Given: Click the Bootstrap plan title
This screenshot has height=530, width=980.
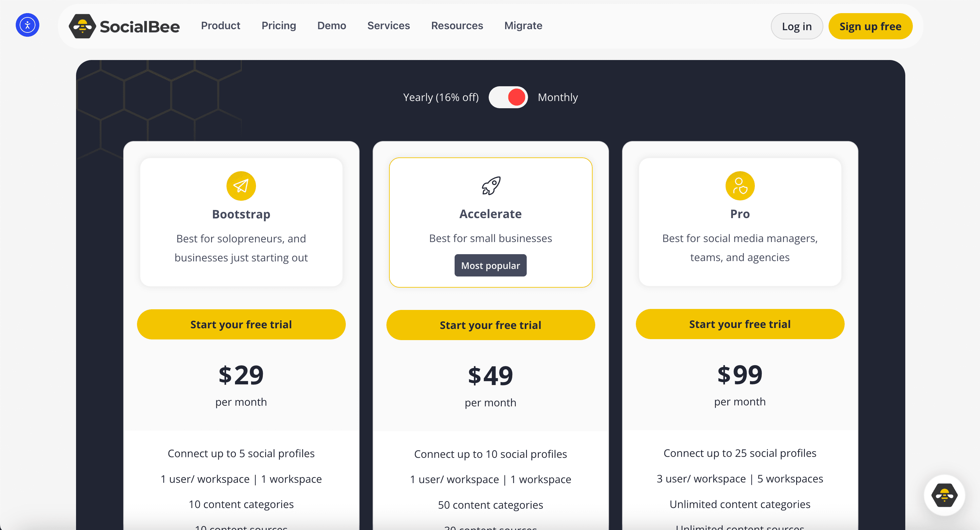Looking at the screenshot, I should click(241, 214).
